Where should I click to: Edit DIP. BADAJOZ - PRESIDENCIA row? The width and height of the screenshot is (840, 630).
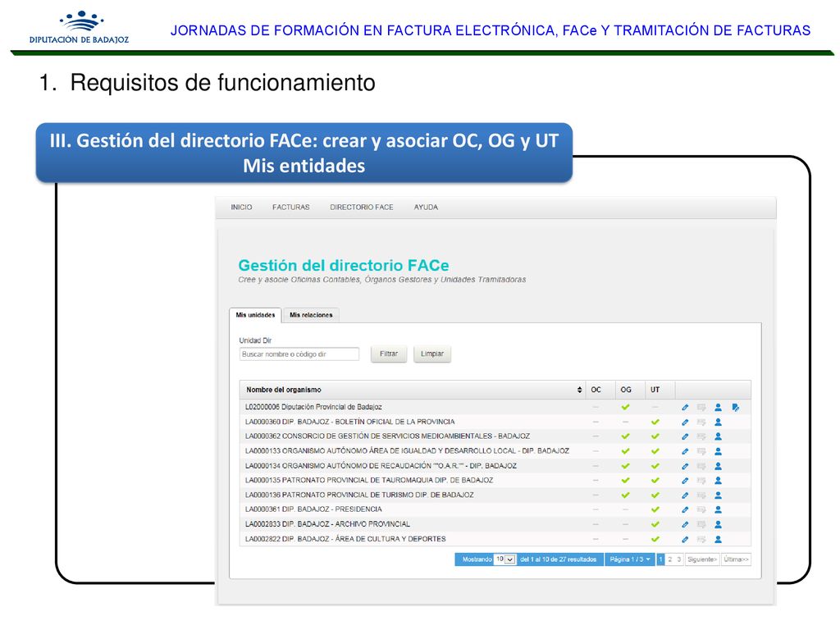pyautogui.click(x=685, y=510)
